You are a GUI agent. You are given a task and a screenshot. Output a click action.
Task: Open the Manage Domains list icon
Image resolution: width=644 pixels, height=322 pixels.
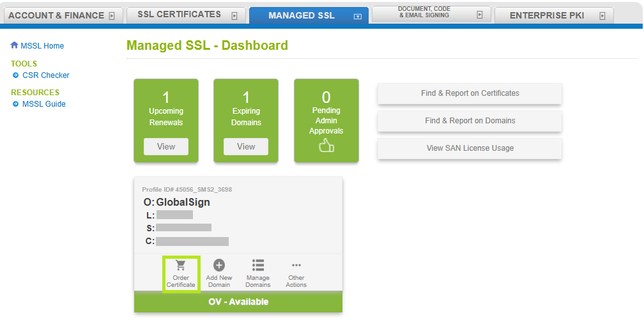point(258,265)
